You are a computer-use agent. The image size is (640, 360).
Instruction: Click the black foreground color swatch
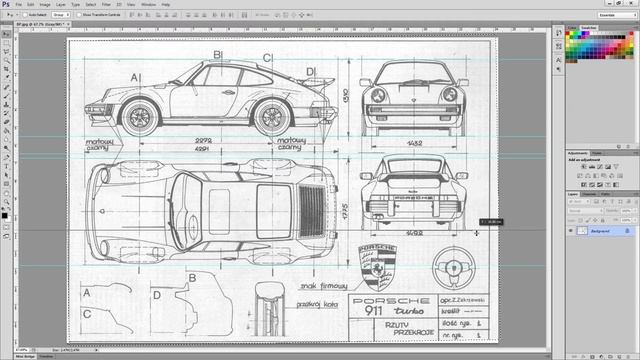(x=4, y=216)
